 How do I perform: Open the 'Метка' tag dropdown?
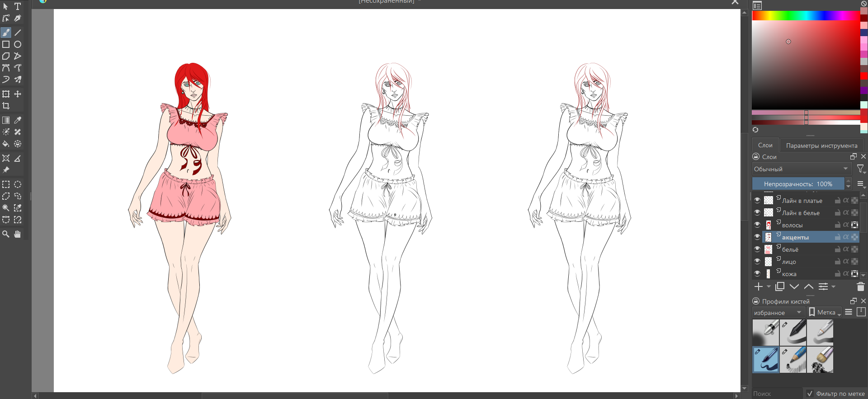[825, 312]
